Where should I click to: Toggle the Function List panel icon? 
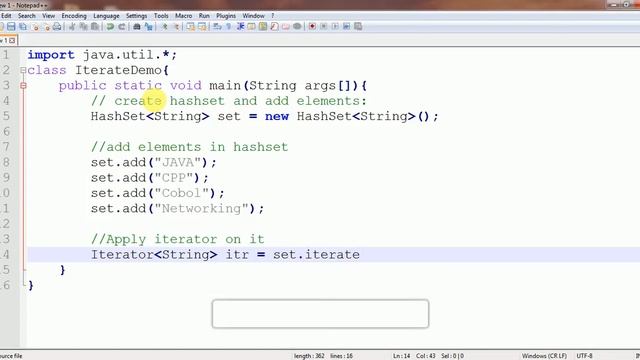(274, 27)
